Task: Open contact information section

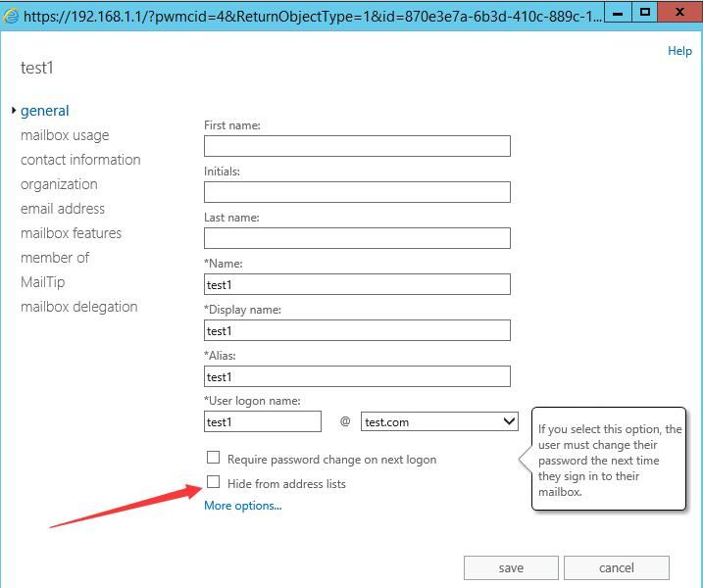Action: coord(80,160)
